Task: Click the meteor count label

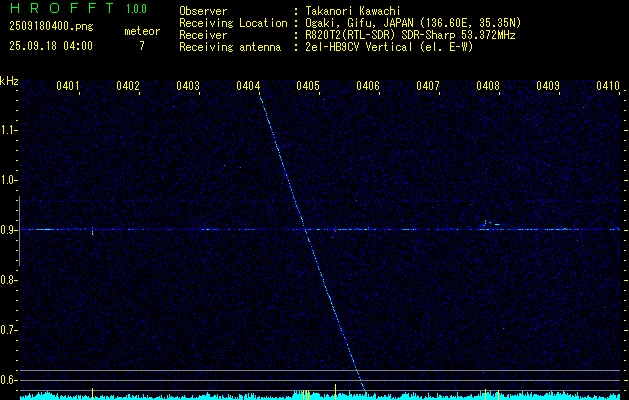Action: pyautogui.click(x=142, y=31)
